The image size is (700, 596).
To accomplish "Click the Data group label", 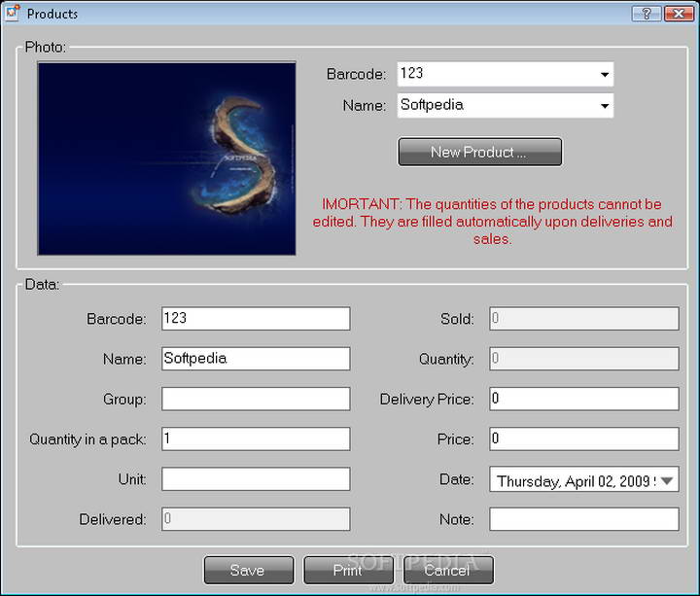I will [42, 284].
